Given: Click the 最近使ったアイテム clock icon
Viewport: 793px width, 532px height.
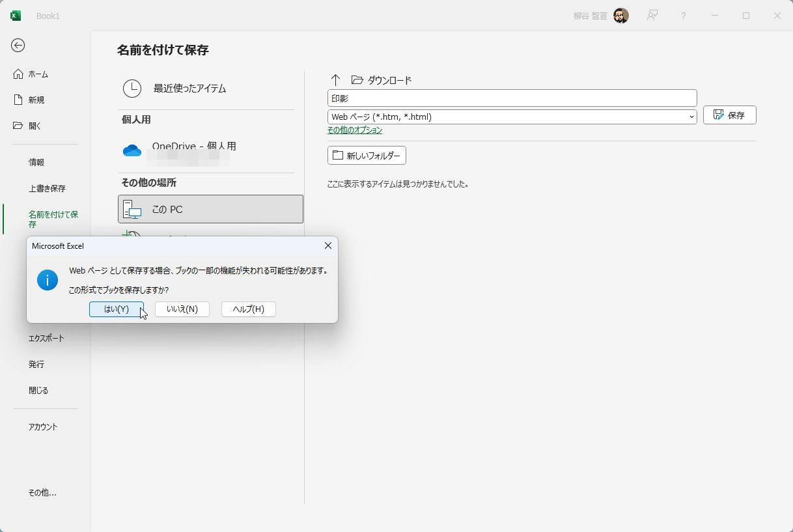Looking at the screenshot, I should pos(132,88).
